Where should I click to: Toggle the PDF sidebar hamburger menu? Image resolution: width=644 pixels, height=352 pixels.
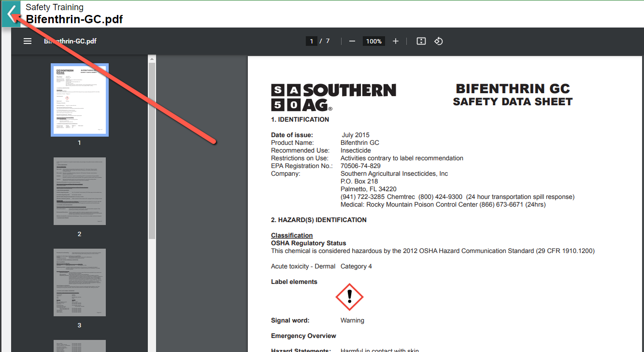point(28,41)
